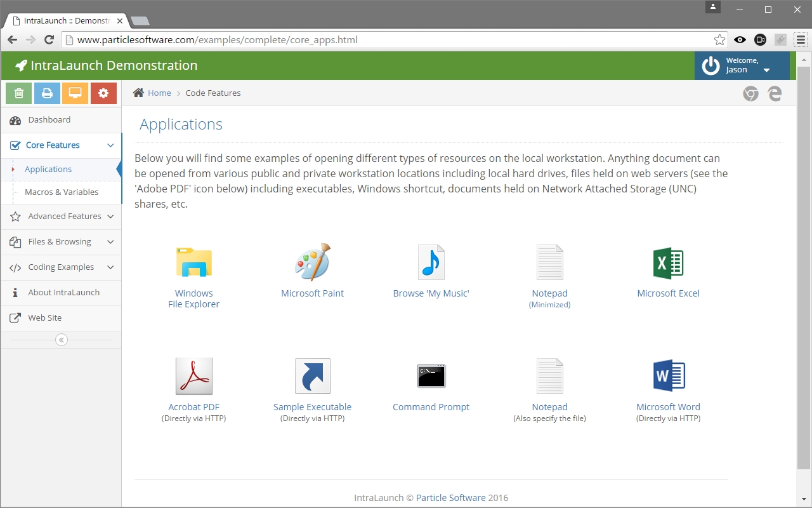The height and width of the screenshot is (508, 812).
Task: Click the red settings gear button
Action: click(103, 93)
